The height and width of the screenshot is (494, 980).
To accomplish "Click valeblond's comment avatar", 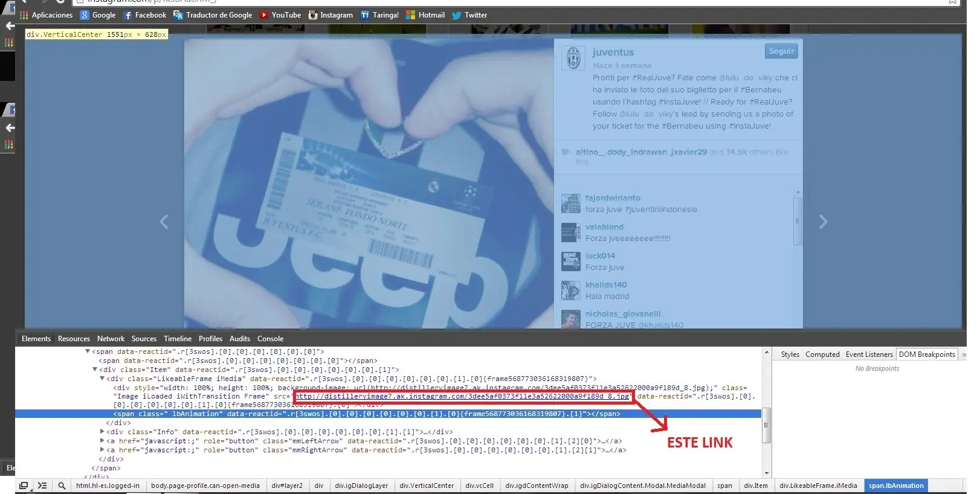I will click(571, 233).
